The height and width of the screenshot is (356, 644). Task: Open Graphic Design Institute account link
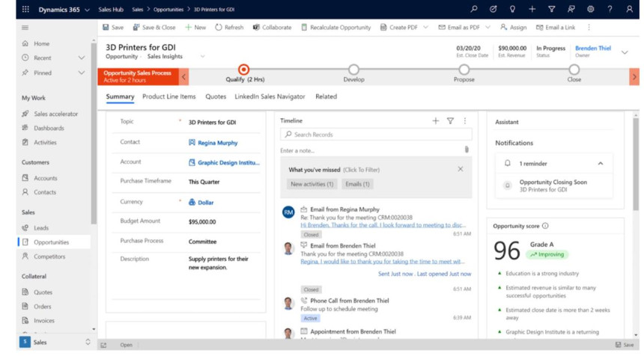pos(228,162)
